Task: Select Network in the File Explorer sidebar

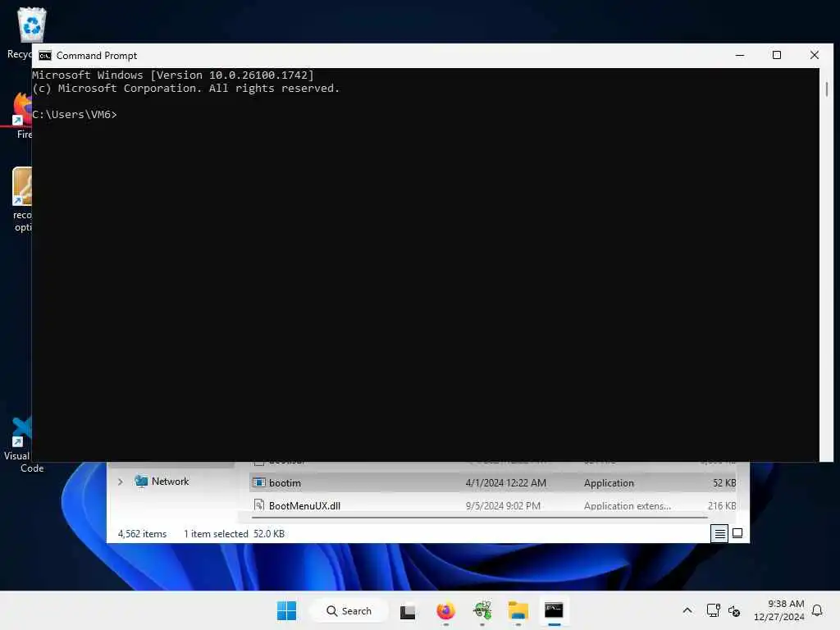Action: click(170, 482)
